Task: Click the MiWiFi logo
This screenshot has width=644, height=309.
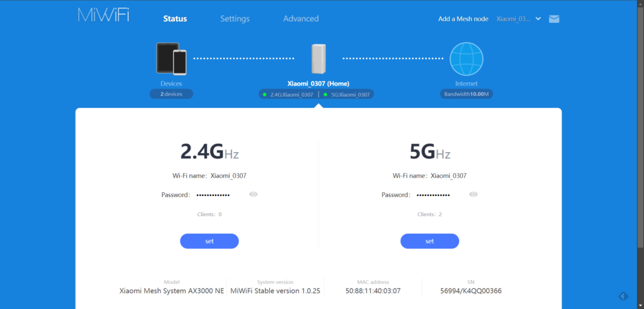Action: pos(104,16)
